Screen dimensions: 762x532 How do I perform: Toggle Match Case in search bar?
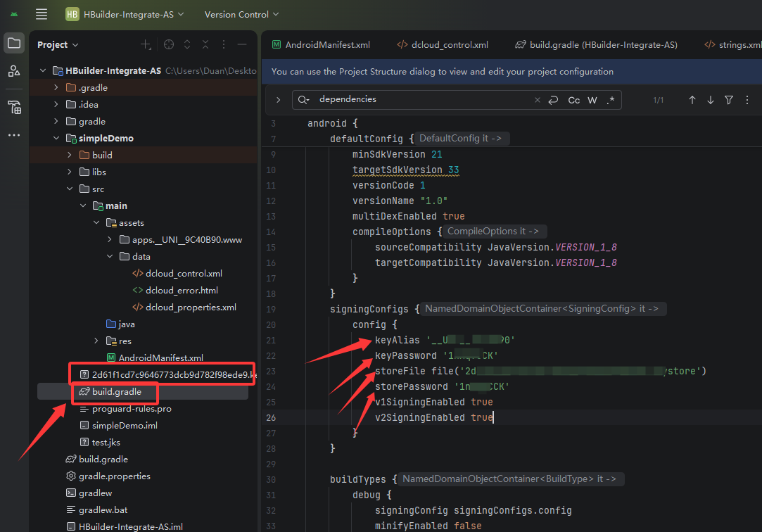pyautogui.click(x=574, y=100)
